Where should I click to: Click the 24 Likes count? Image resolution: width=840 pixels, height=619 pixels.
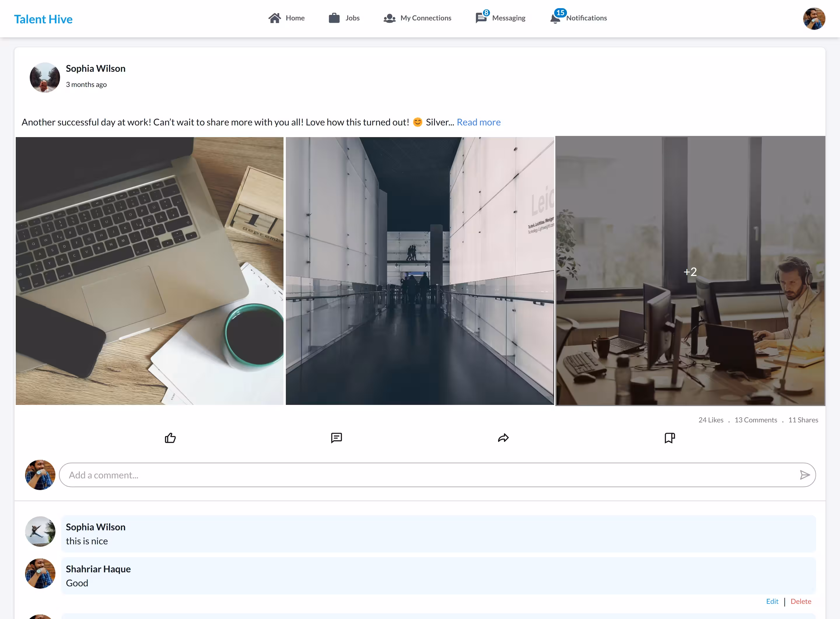click(711, 420)
